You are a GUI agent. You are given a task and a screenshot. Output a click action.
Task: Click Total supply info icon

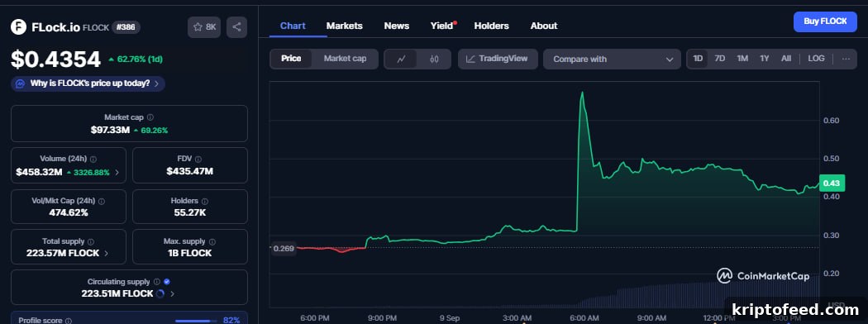[91, 241]
